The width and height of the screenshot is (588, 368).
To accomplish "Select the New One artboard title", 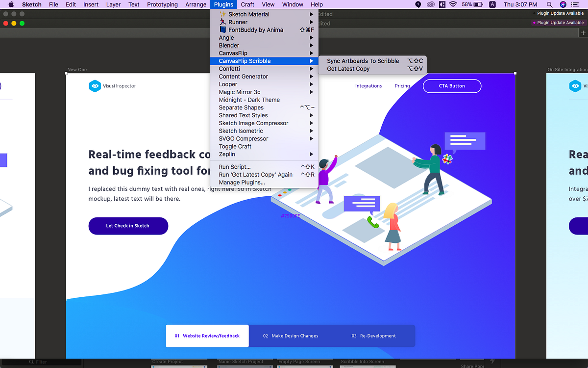I will (77, 70).
